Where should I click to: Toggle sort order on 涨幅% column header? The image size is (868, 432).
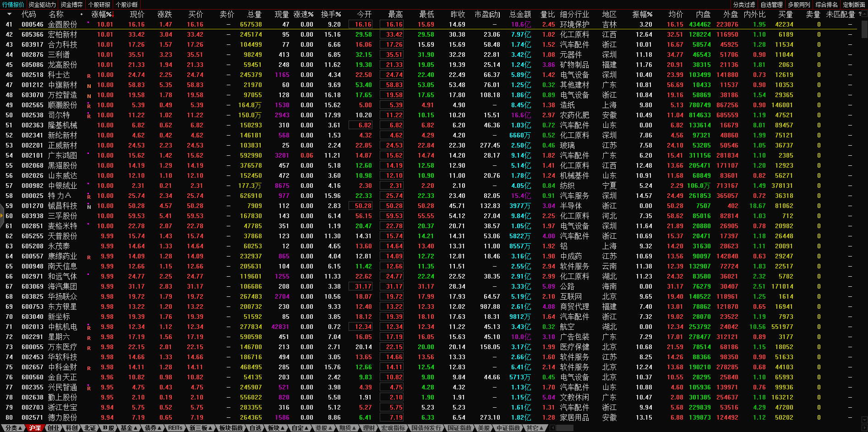click(102, 14)
